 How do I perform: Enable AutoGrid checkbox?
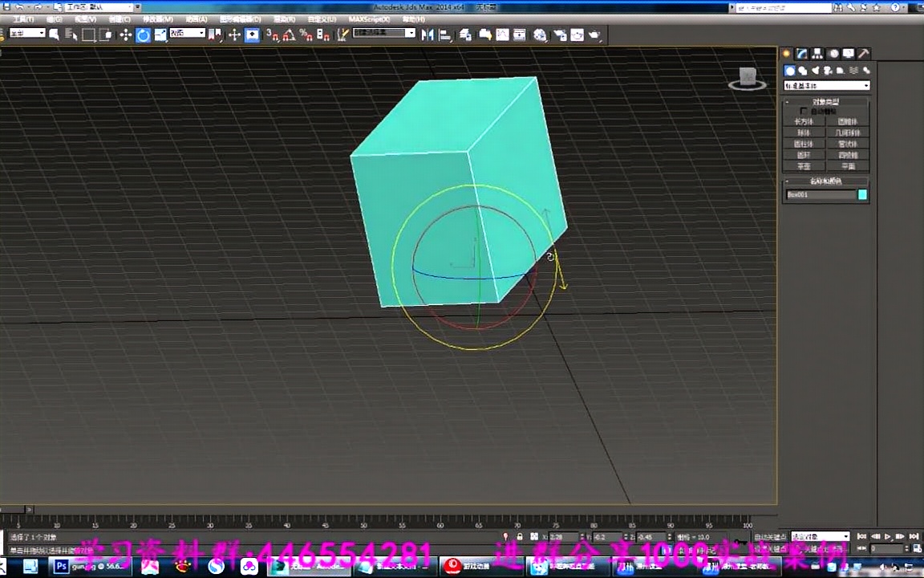803,111
